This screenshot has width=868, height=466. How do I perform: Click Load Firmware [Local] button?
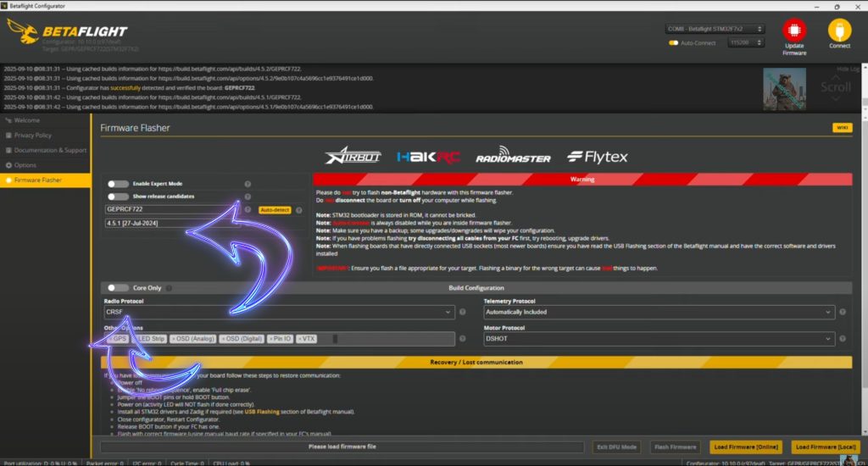826,447
